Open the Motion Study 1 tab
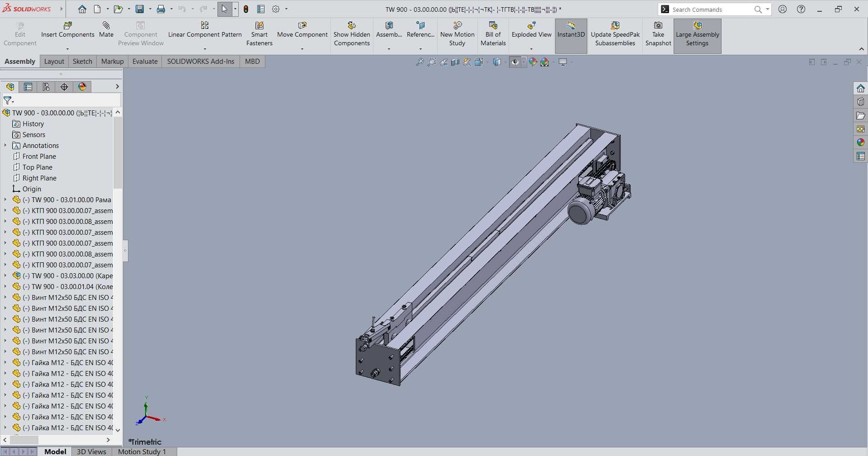This screenshot has width=868, height=456. pyautogui.click(x=142, y=451)
